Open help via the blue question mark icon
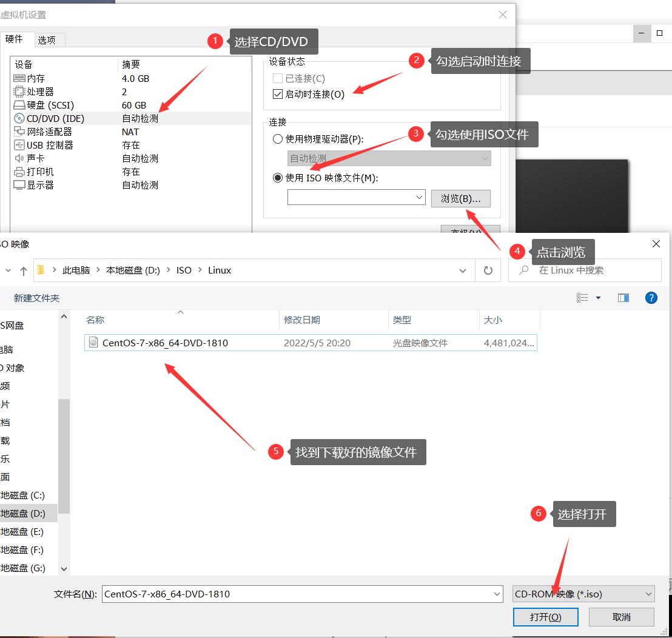The height and width of the screenshot is (638, 672). tap(651, 297)
